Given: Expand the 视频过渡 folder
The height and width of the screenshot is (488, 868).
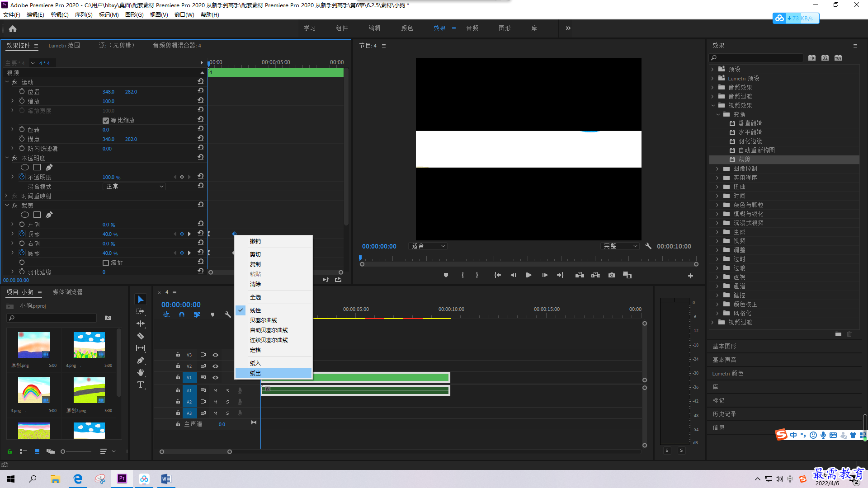Looking at the screenshot, I should [x=712, y=322].
